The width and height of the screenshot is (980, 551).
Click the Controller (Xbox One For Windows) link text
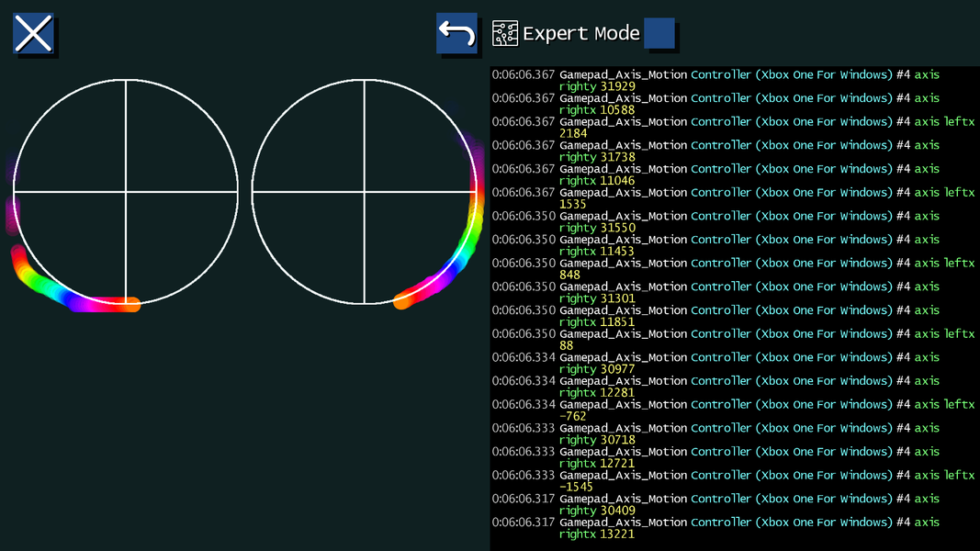(x=778, y=74)
